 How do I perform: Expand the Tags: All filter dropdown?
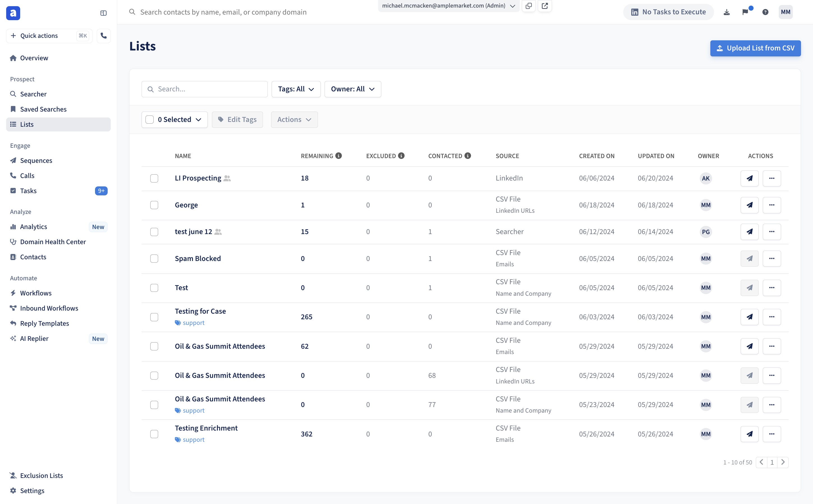click(x=296, y=89)
